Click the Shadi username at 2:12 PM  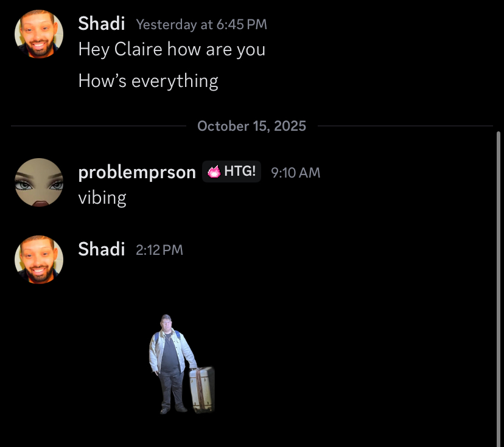pos(102,249)
